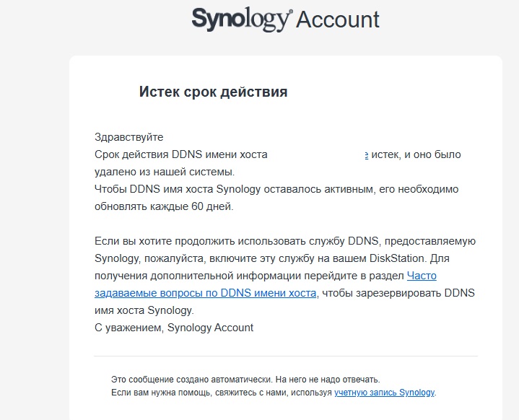Open the "учетную запись Synology" link

pos(384,393)
